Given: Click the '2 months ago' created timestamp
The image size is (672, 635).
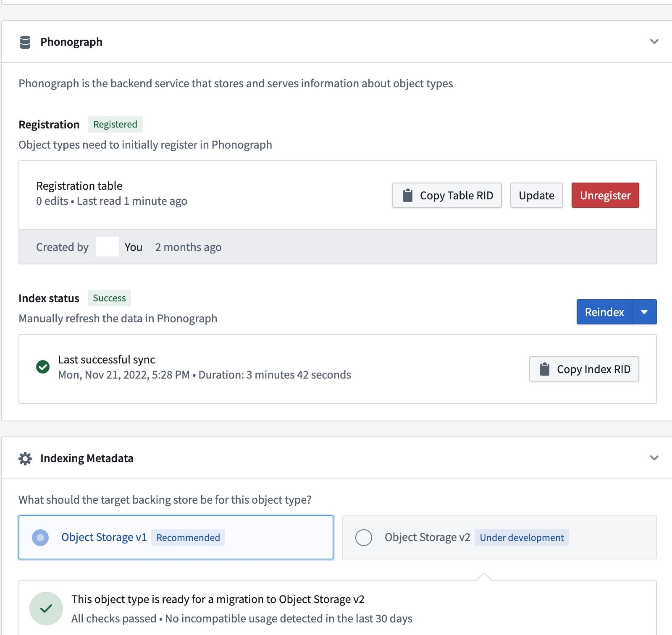Looking at the screenshot, I should point(188,247).
